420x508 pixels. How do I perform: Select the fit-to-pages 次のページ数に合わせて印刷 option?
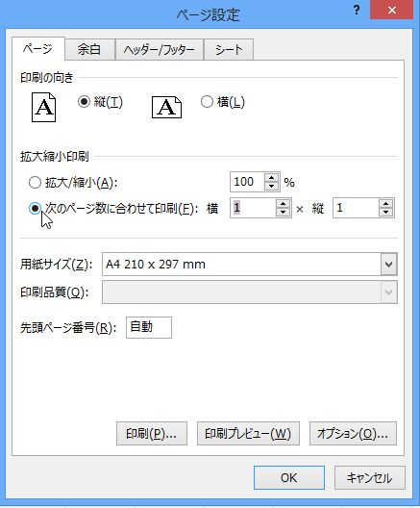coord(35,208)
